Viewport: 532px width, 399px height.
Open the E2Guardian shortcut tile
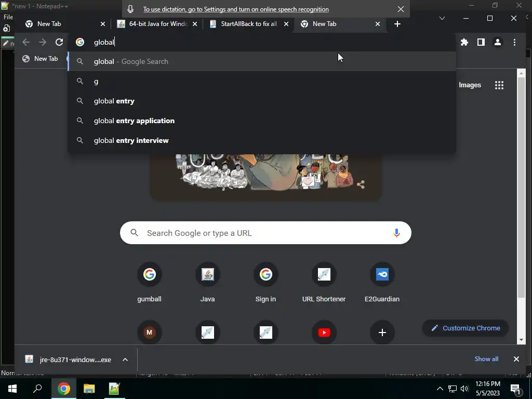click(x=382, y=282)
